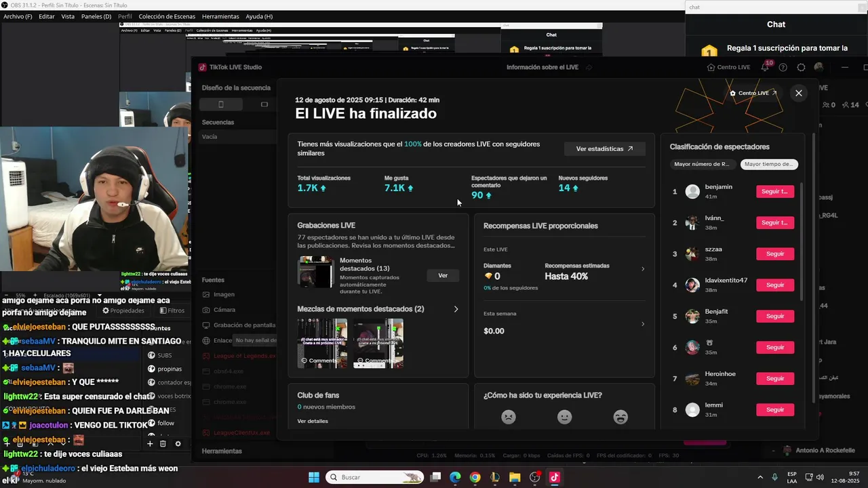Open OBS Paneles menu
This screenshot has width=868, height=488.
coord(96,16)
